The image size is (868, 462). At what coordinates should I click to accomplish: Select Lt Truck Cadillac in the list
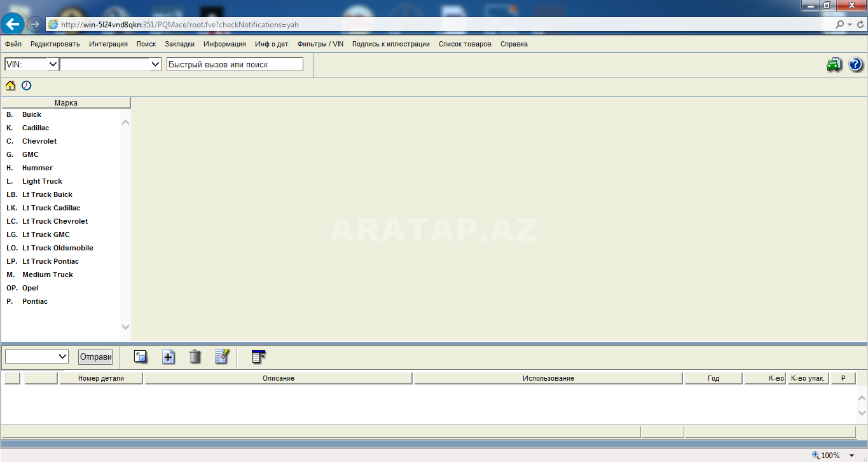click(x=51, y=208)
